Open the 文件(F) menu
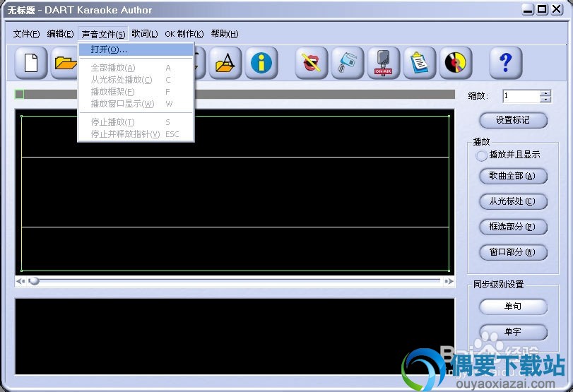Viewport: 573px width, 392px height. pyautogui.click(x=26, y=34)
